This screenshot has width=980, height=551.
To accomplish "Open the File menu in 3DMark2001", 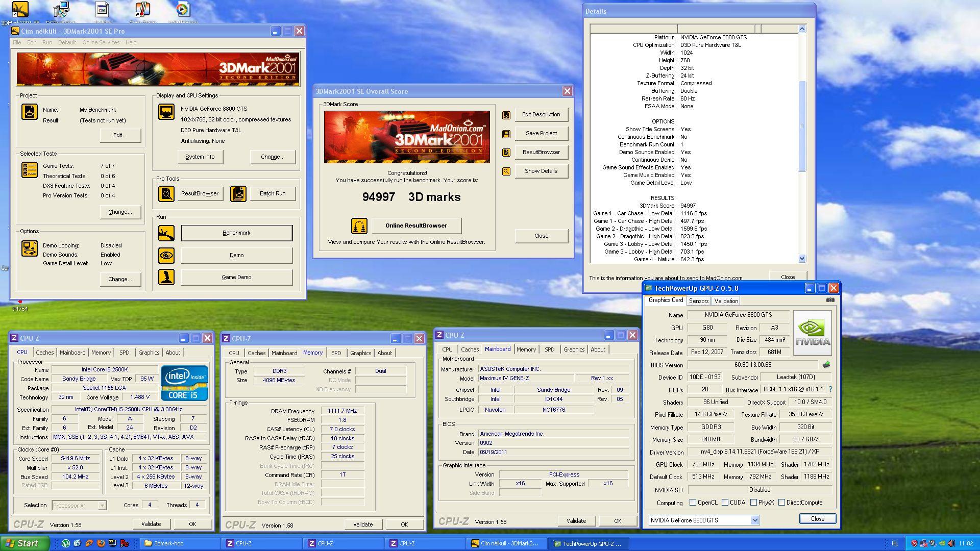I will (x=17, y=43).
